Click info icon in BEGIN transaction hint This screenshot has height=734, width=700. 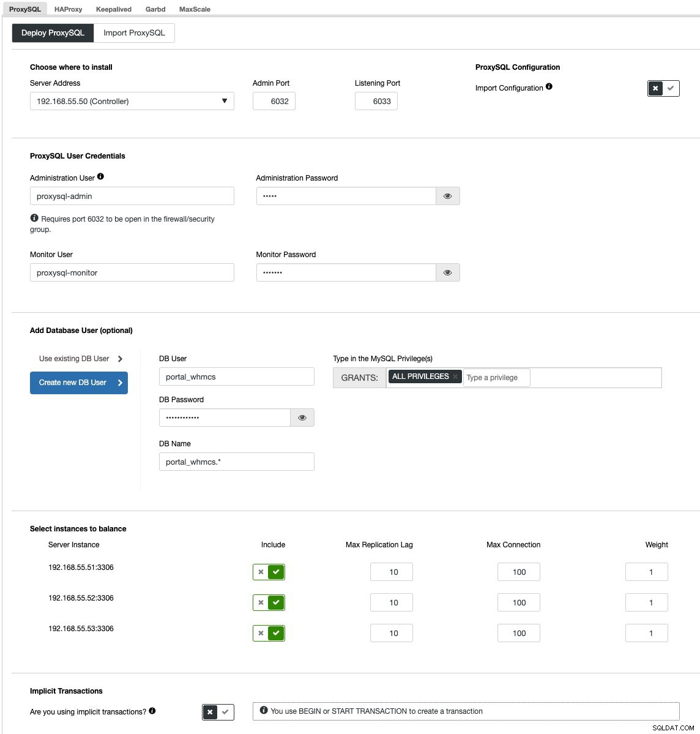[x=264, y=710]
